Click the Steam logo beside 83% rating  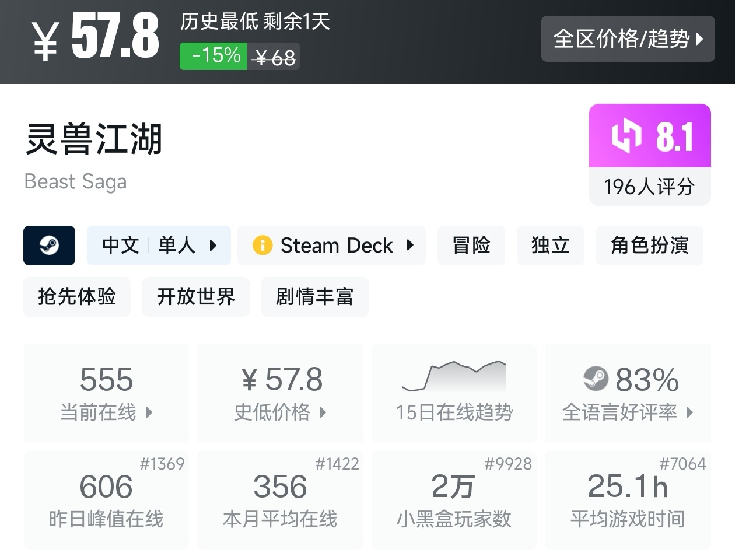[x=596, y=379]
